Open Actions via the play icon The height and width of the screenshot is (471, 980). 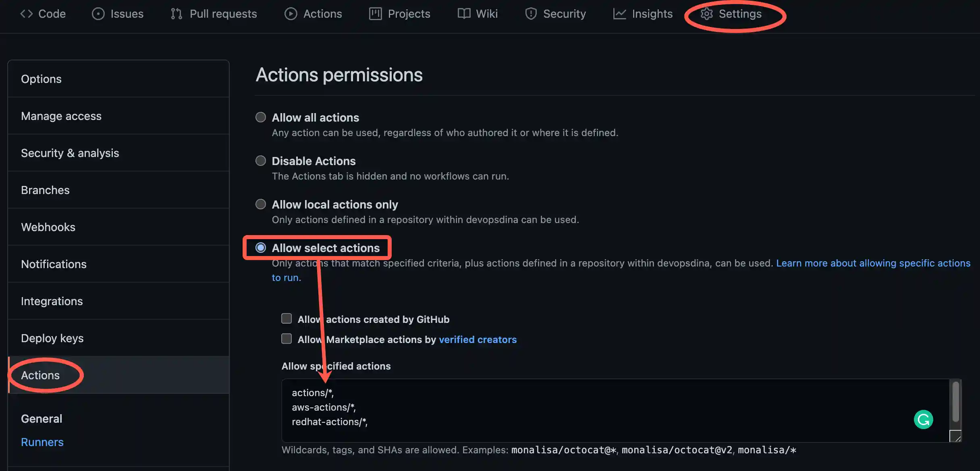coord(291,13)
